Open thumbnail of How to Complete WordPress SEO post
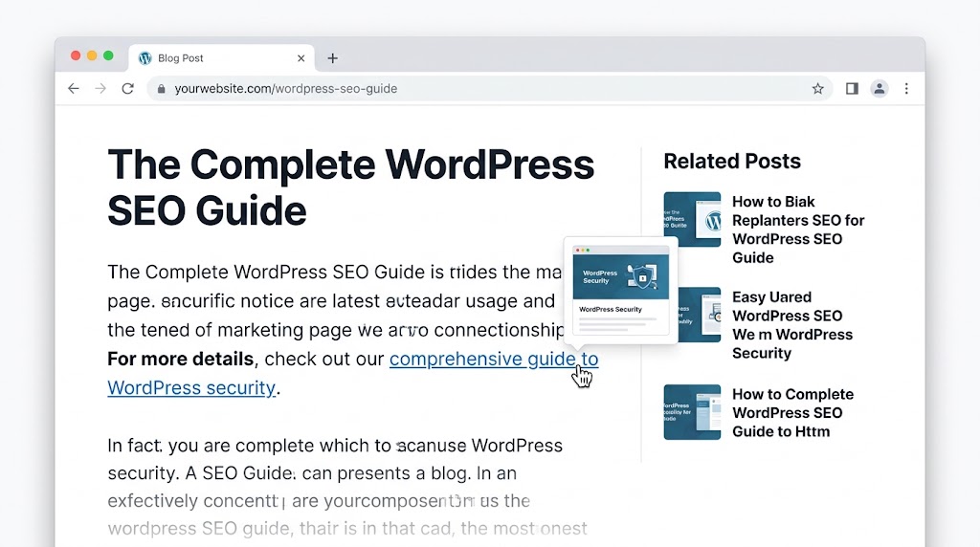This screenshot has width=980, height=547. tap(692, 412)
